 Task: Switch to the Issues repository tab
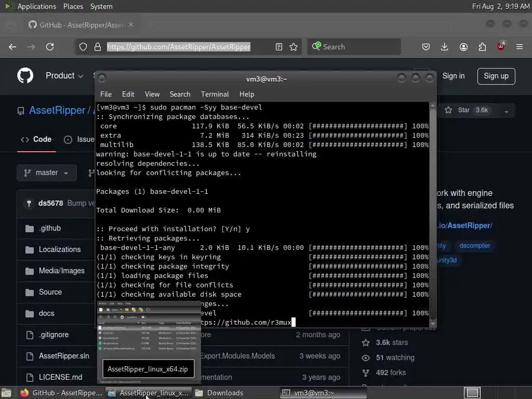79,139
